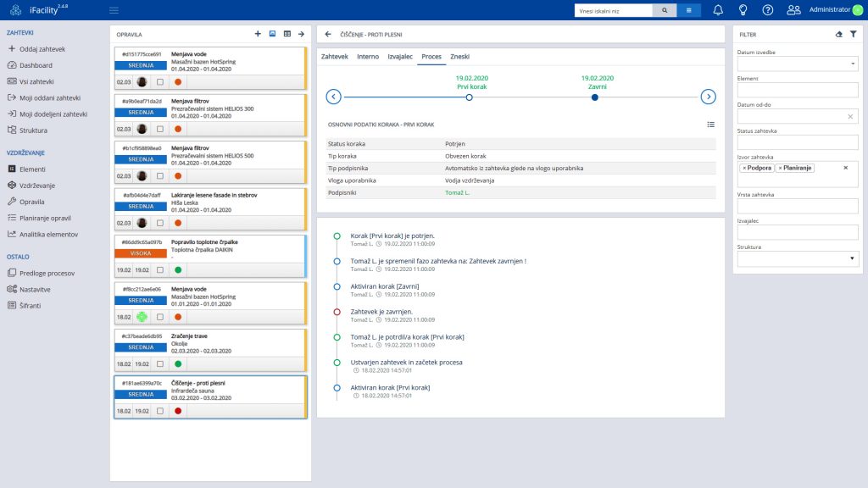Open Moji dodeljeni zahtevki
Viewport: 868px width, 488px height.
coord(53,114)
